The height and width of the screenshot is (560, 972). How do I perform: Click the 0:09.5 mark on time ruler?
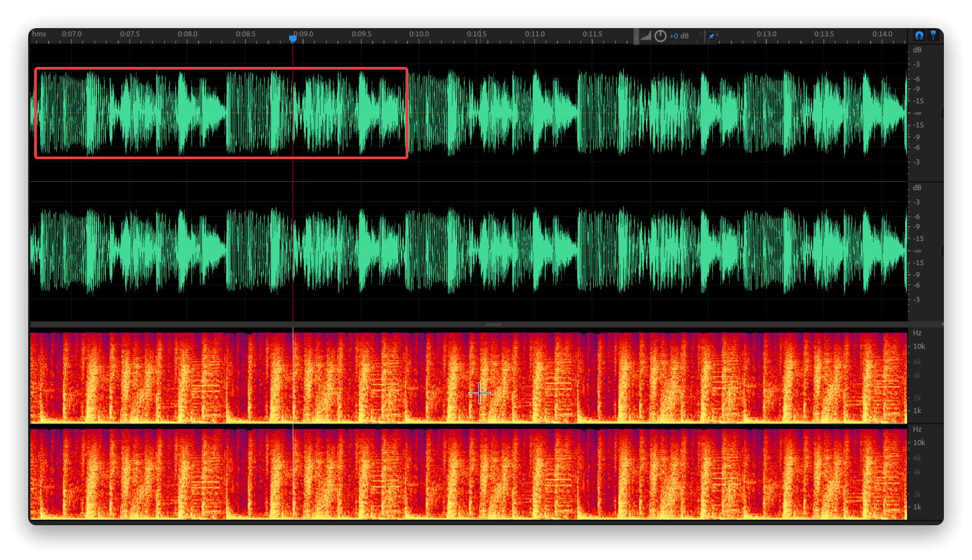click(x=361, y=33)
